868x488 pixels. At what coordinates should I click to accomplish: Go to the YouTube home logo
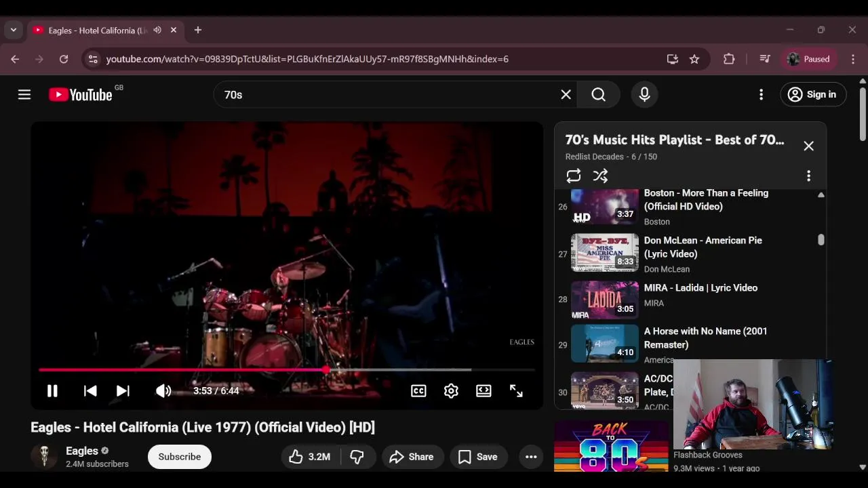[81, 94]
